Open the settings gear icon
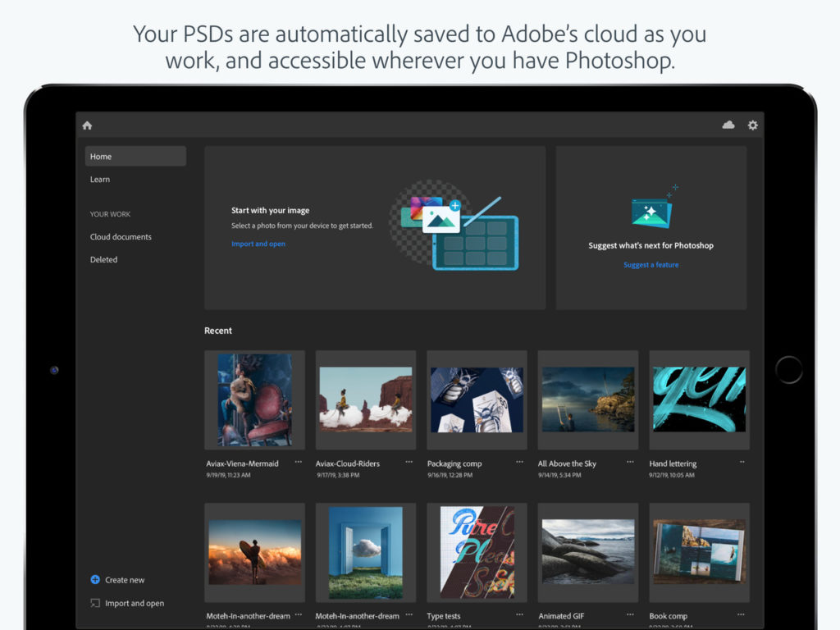840x630 pixels. point(752,125)
